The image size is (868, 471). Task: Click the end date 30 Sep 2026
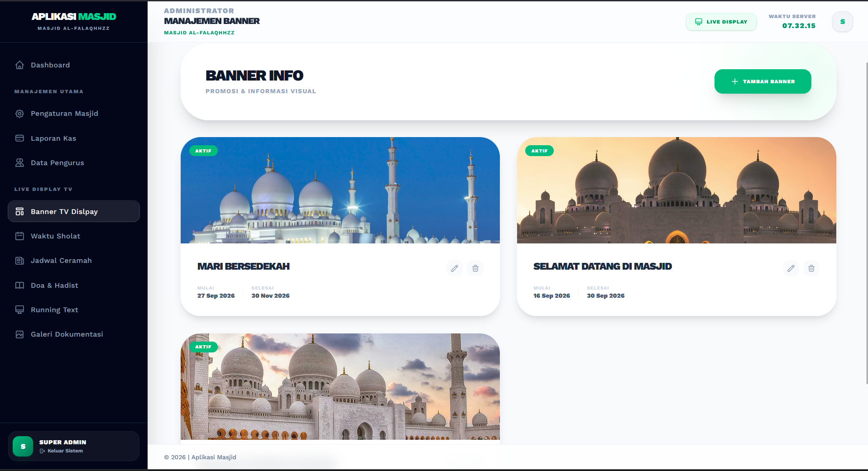click(606, 296)
